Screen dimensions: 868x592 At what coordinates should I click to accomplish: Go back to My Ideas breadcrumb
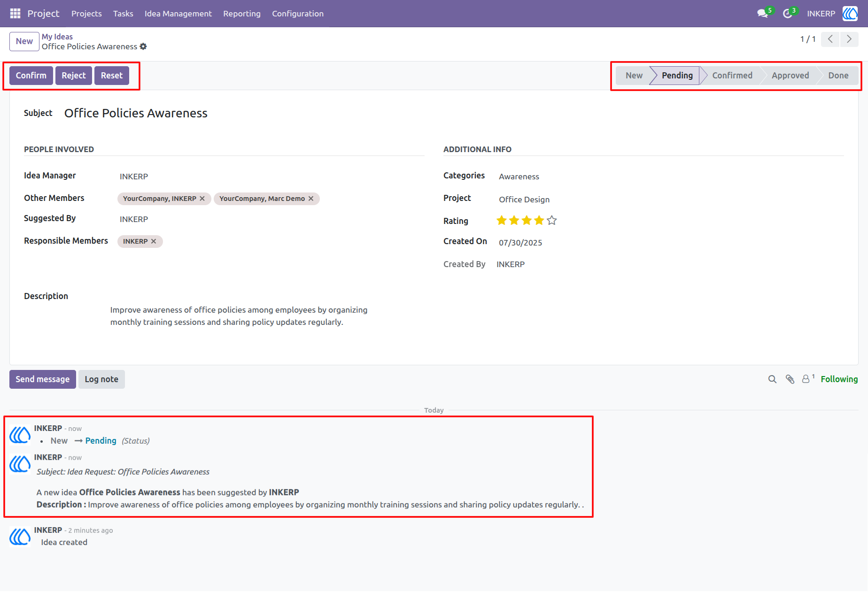tap(57, 37)
